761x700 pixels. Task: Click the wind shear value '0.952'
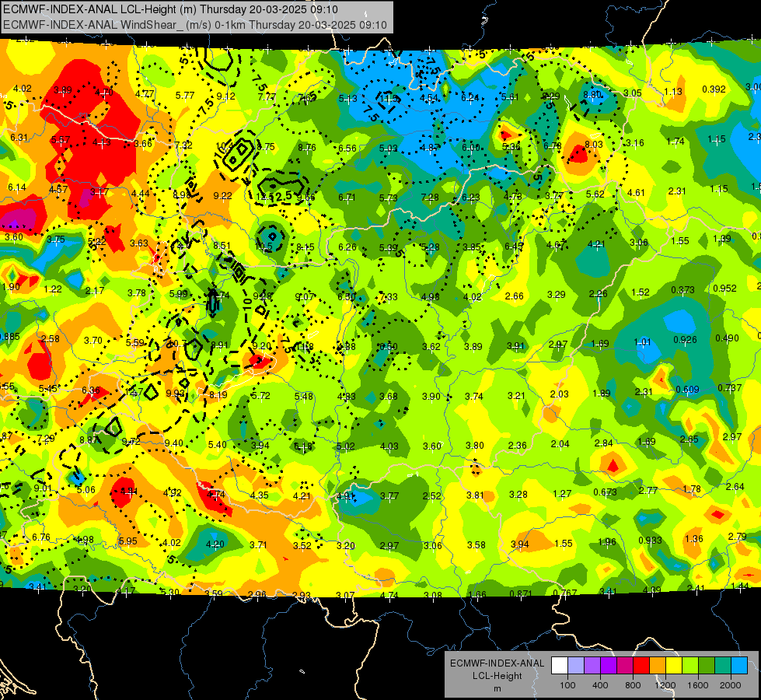coord(724,288)
